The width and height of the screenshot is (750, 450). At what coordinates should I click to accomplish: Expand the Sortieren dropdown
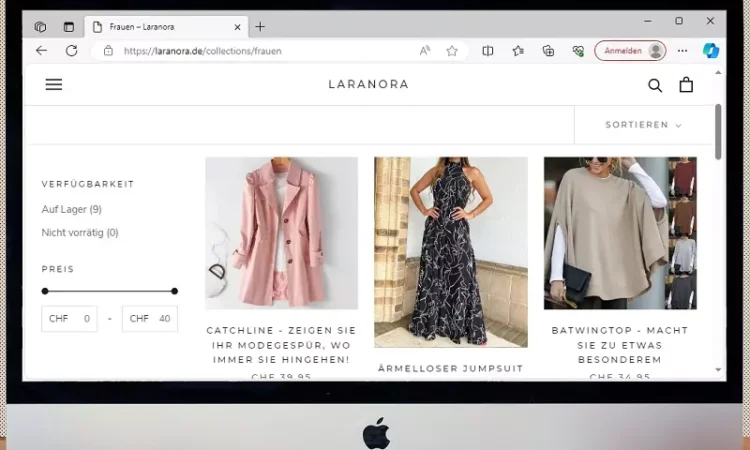click(x=643, y=125)
